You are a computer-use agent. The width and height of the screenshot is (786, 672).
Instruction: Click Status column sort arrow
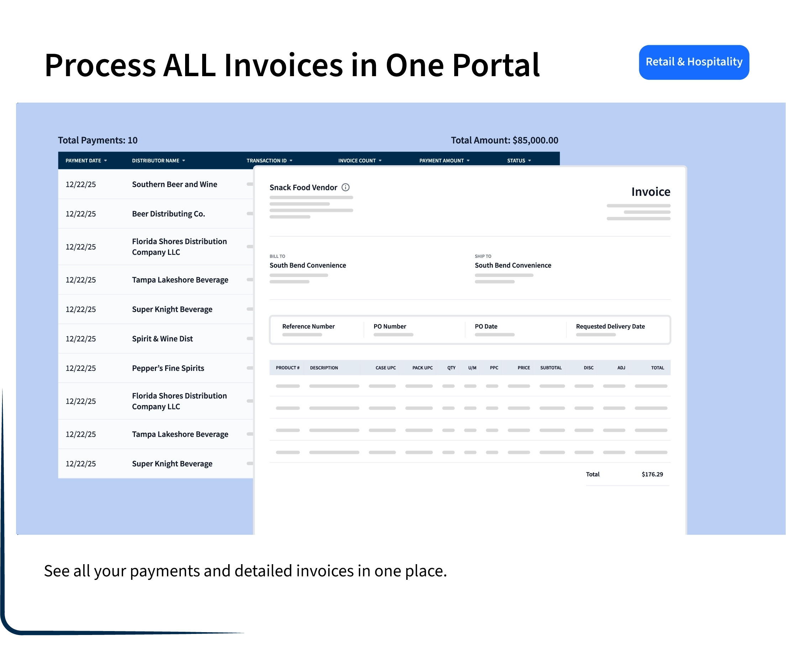[530, 161]
